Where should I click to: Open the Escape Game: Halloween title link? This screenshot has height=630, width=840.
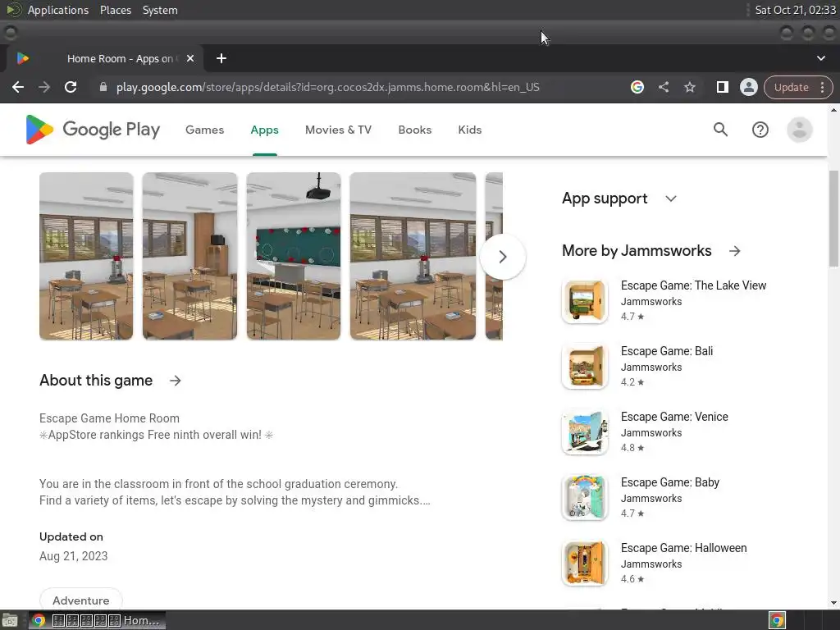coord(683,548)
